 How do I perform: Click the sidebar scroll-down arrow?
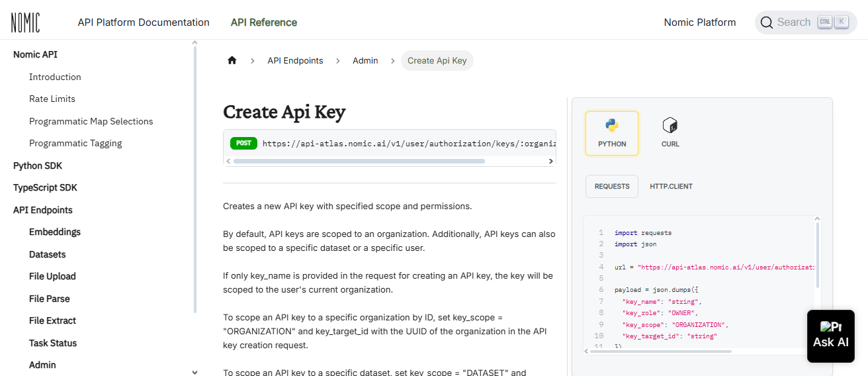click(x=195, y=371)
